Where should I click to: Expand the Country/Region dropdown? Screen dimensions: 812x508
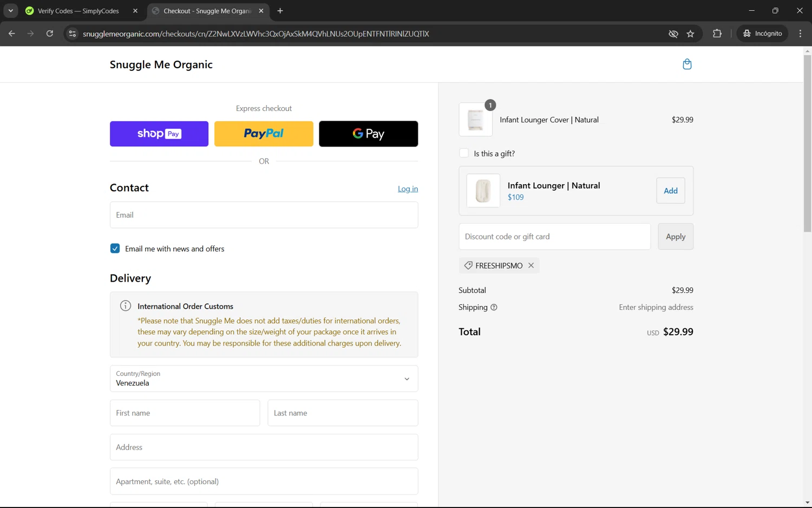click(264, 379)
